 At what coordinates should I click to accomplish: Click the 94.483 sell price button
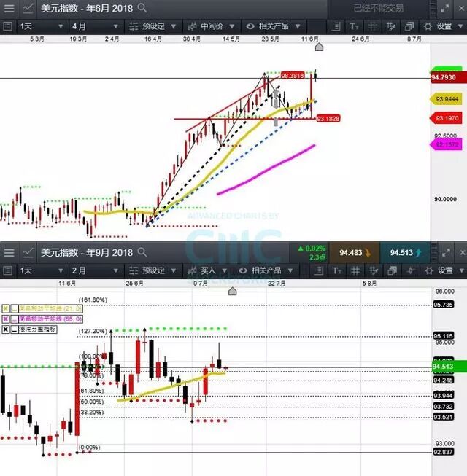pyautogui.click(x=355, y=252)
